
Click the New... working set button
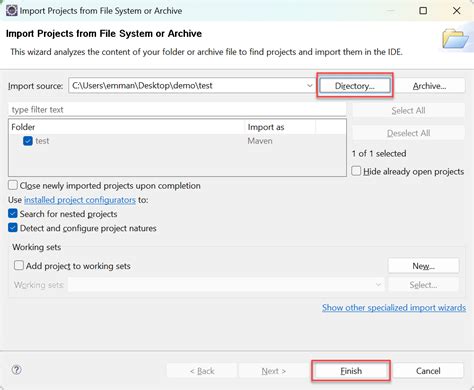[x=423, y=266]
